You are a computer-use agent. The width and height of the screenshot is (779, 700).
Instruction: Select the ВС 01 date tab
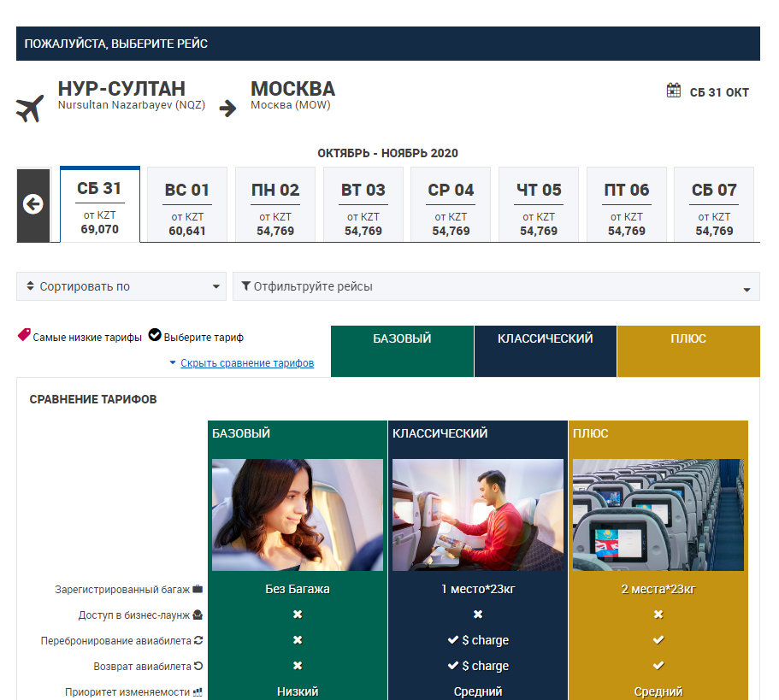187,205
